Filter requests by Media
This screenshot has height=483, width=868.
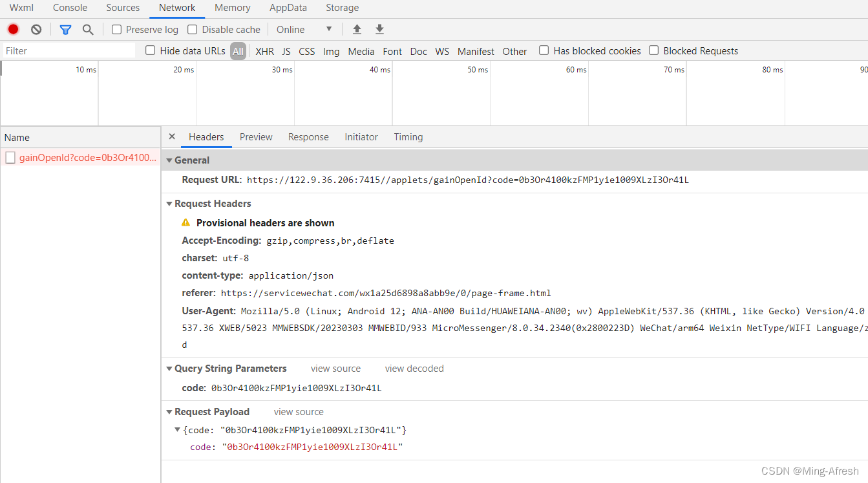coord(361,51)
